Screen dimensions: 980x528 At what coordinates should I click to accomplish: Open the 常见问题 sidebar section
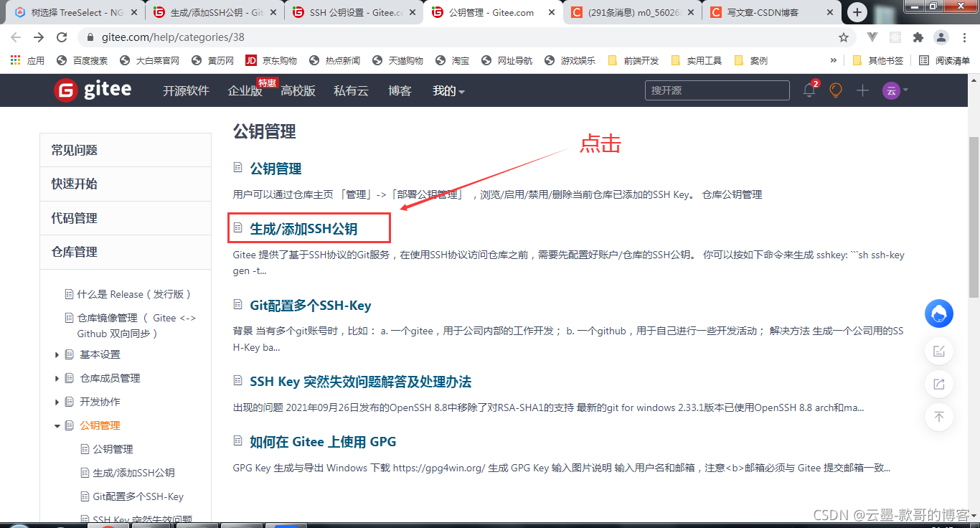[x=126, y=150]
